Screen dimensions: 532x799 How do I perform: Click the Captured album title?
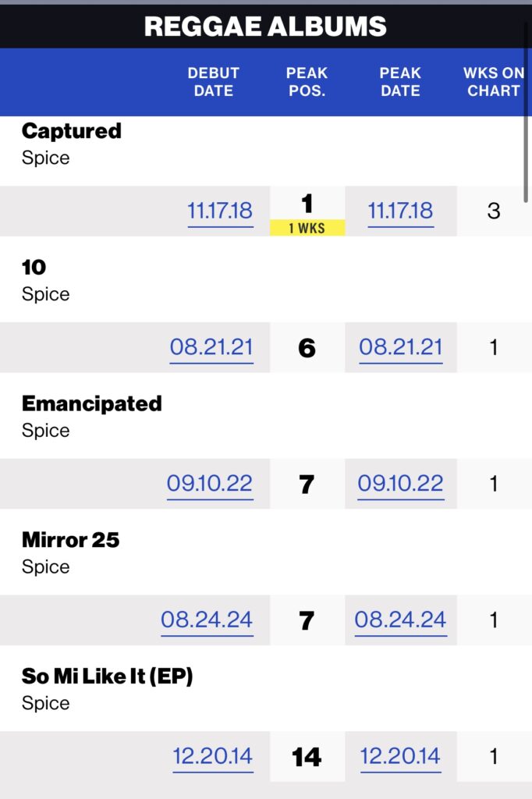click(71, 131)
